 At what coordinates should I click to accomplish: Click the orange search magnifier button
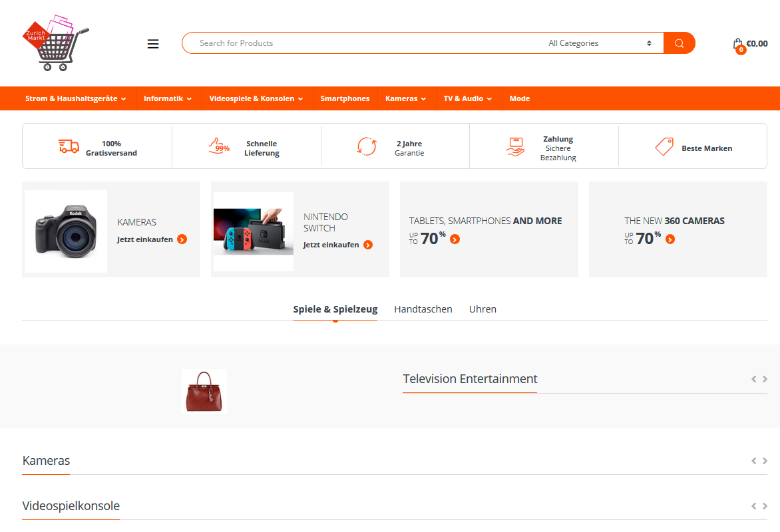pyautogui.click(x=679, y=43)
